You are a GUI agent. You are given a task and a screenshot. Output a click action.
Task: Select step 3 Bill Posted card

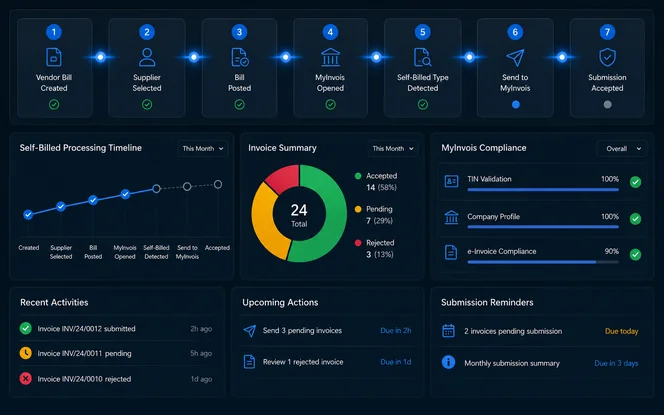point(239,68)
